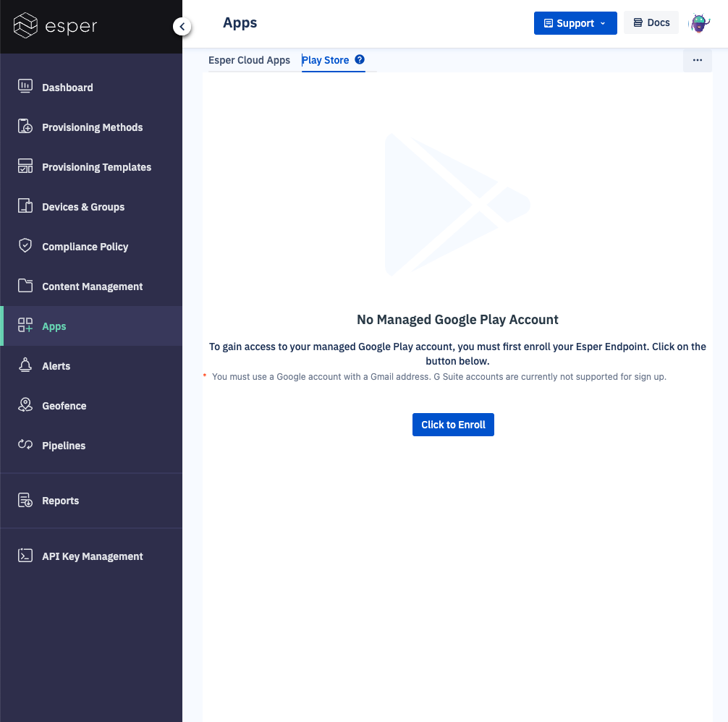Click the Alerts bell icon
Image resolution: width=728 pixels, height=722 pixels.
[x=25, y=365]
